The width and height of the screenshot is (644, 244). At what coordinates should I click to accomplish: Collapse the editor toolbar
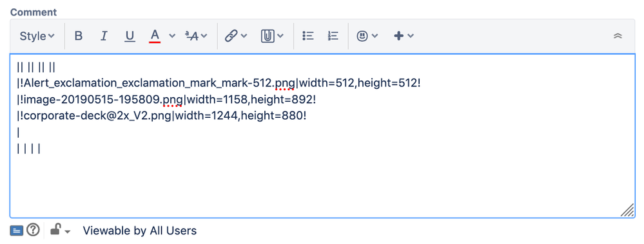point(618,36)
